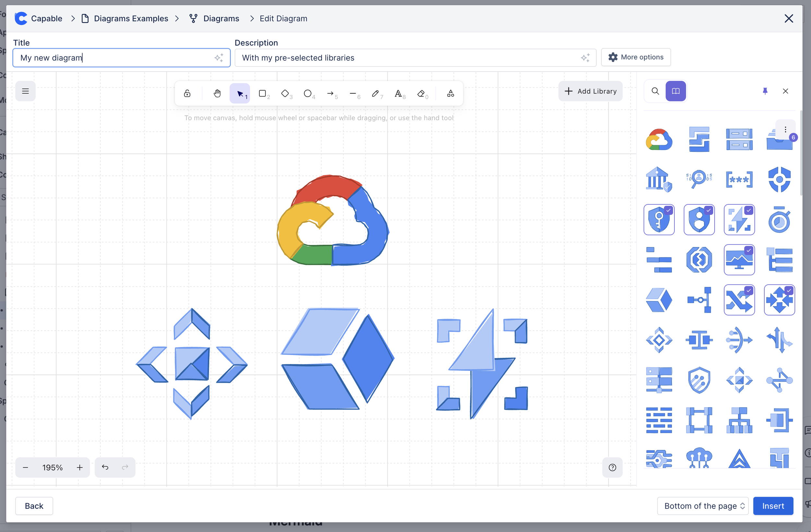Select the Arrow drawing tool

click(330, 93)
